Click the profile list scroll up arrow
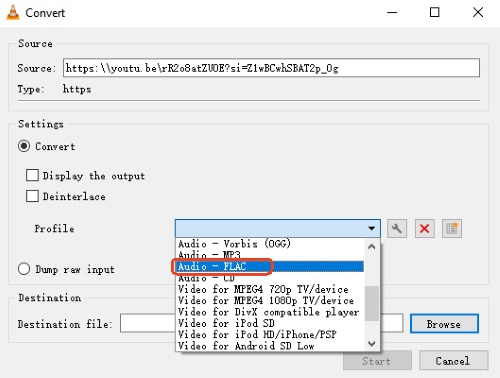 tap(372, 246)
